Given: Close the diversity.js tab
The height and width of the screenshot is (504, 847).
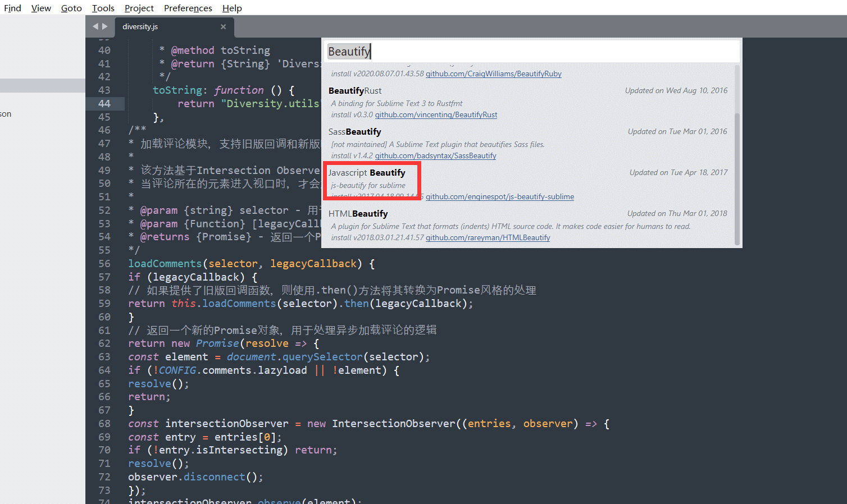Looking at the screenshot, I should coord(223,26).
